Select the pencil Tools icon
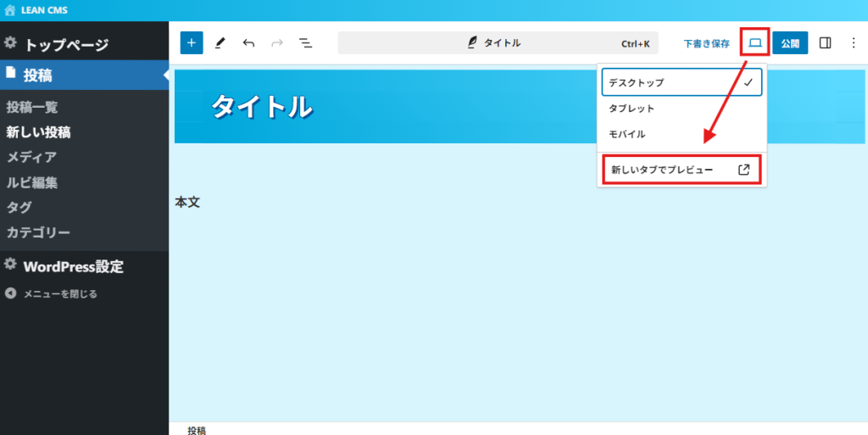 click(220, 42)
